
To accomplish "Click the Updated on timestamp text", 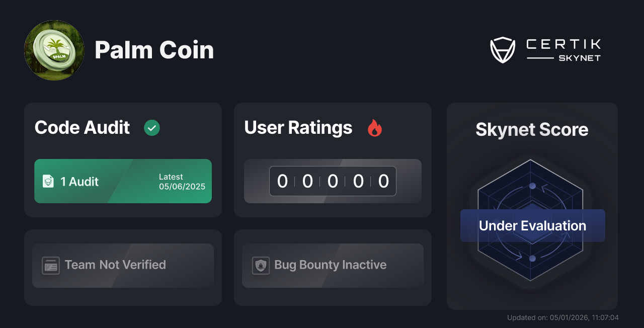I will [563, 317].
